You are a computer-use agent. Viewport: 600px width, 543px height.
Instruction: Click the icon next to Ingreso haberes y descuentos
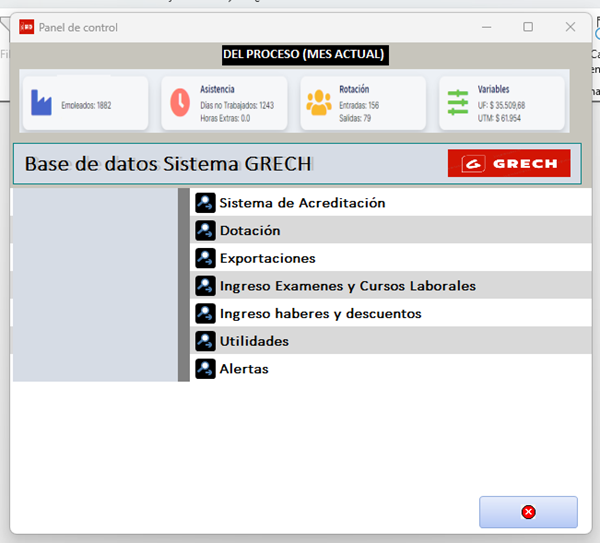[205, 313]
